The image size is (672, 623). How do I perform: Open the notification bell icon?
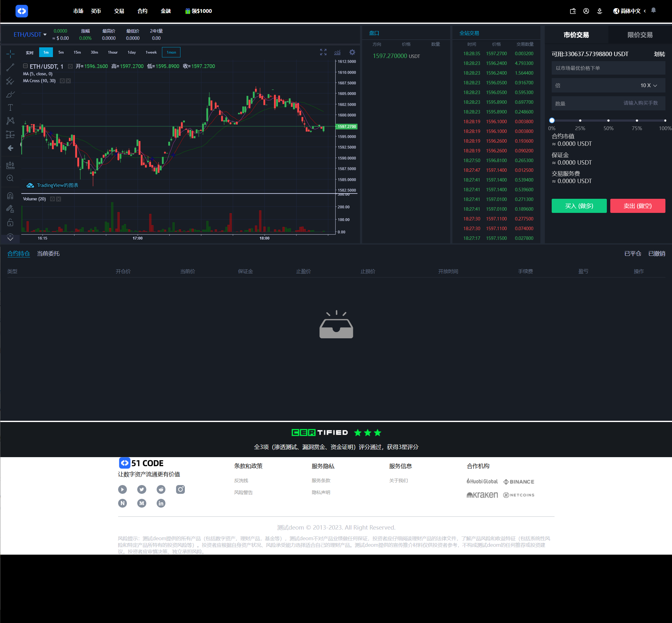coord(654,10)
